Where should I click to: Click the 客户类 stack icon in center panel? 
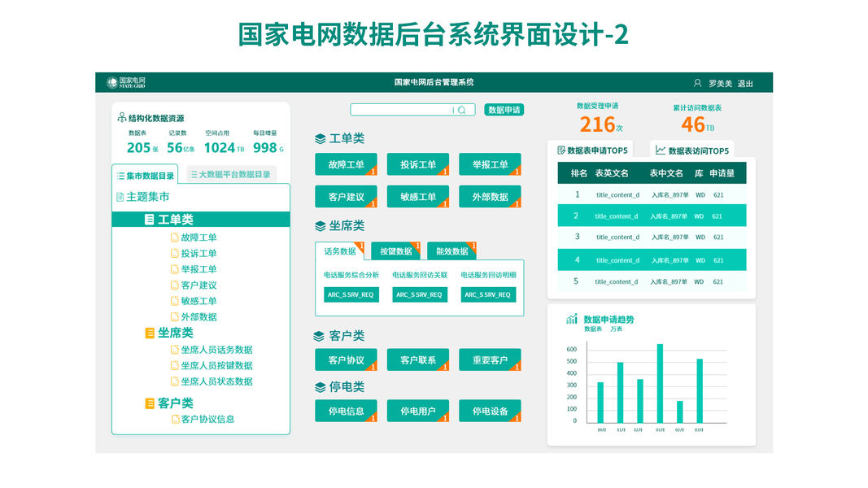point(319,337)
